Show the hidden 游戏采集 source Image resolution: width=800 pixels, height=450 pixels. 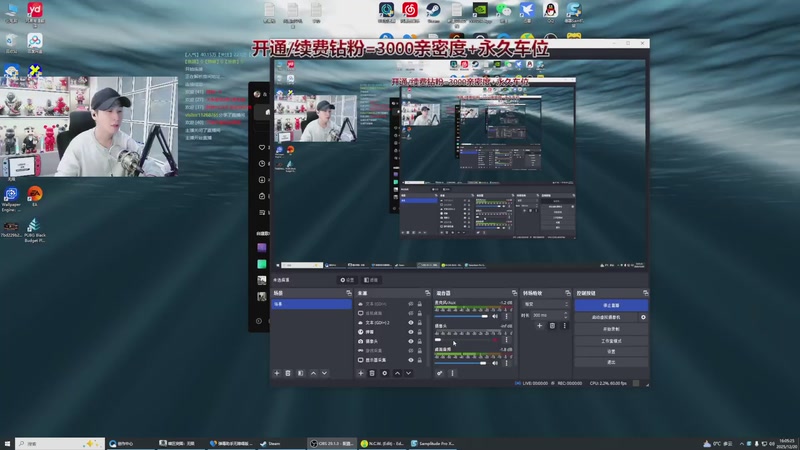click(411, 351)
